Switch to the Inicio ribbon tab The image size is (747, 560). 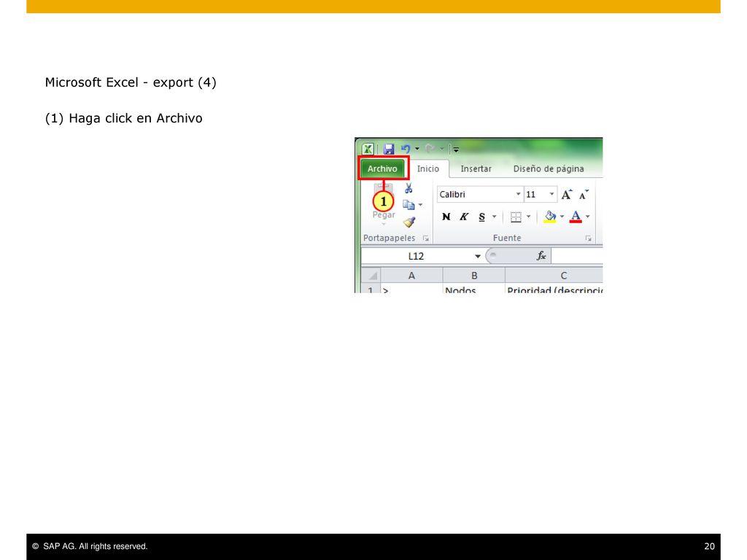coord(427,168)
